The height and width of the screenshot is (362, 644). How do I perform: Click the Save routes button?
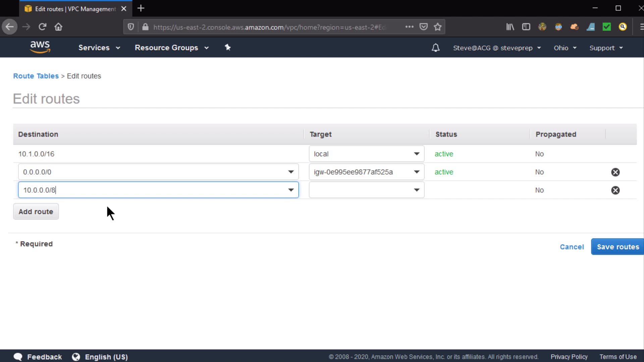pos(618,247)
